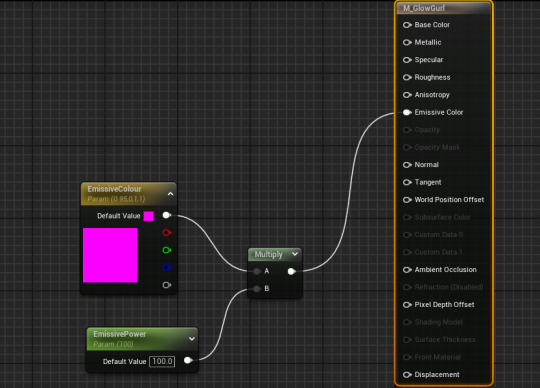Click the red channel output pin
The image size is (540, 388).
coord(167,233)
